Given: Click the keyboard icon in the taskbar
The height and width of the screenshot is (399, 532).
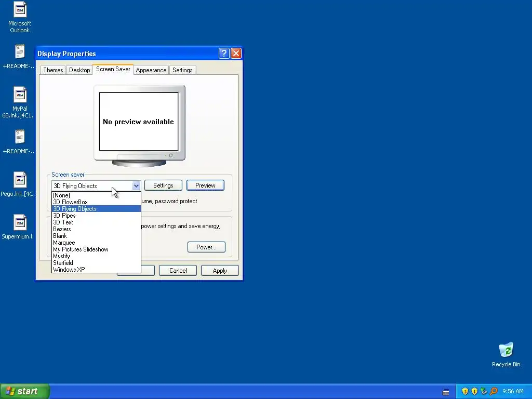Looking at the screenshot, I should tap(446, 392).
